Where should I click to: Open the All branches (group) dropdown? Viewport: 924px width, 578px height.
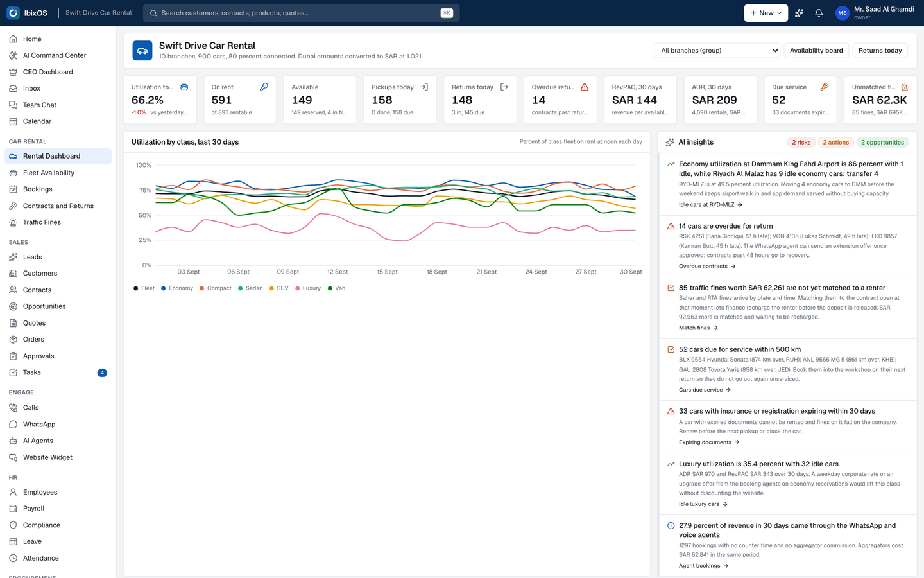pyautogui.click(x=717, y=51)
